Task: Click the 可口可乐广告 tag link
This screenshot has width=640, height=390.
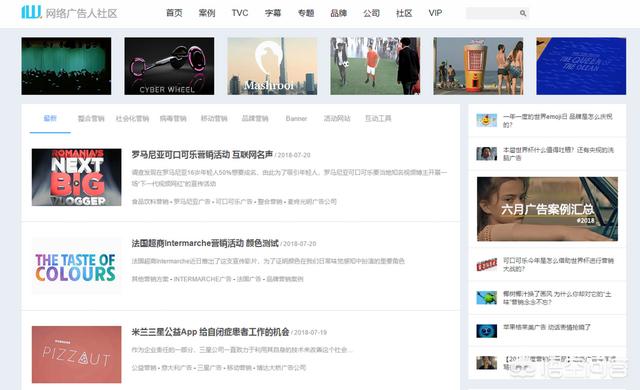Action: [x=234, y=202]
